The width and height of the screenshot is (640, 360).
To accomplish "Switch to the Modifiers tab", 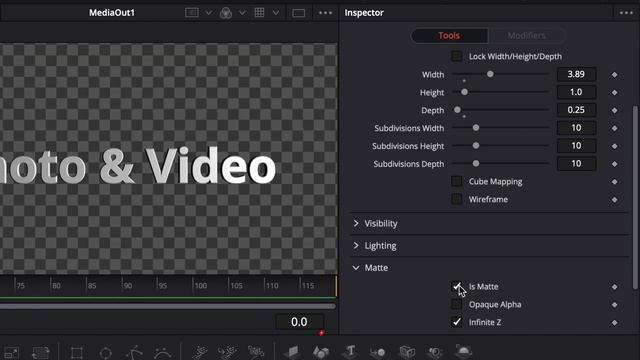I will tap(527, 36).
